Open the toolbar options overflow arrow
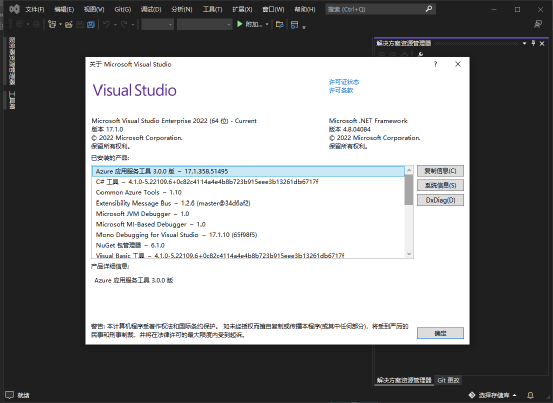Viewport: 553px width, 403px height. coord(304,27)
